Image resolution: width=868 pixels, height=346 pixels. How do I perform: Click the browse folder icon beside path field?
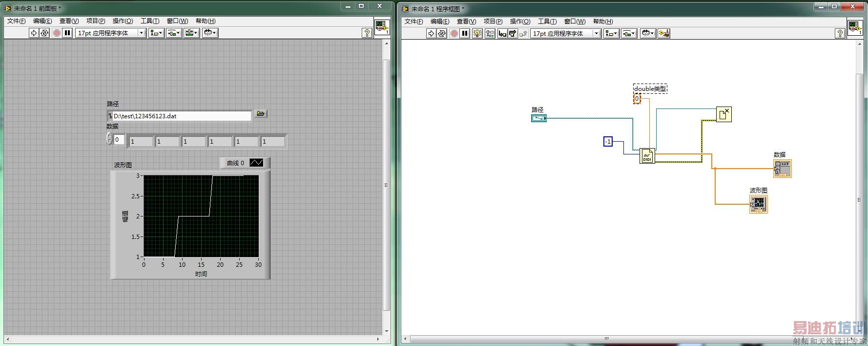261,114
